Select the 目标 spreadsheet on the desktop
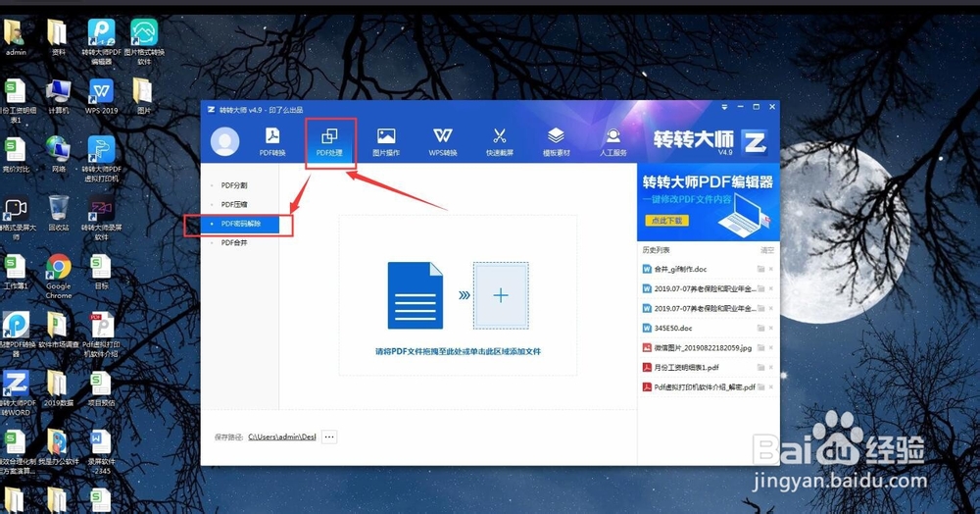 click(101, 272)
